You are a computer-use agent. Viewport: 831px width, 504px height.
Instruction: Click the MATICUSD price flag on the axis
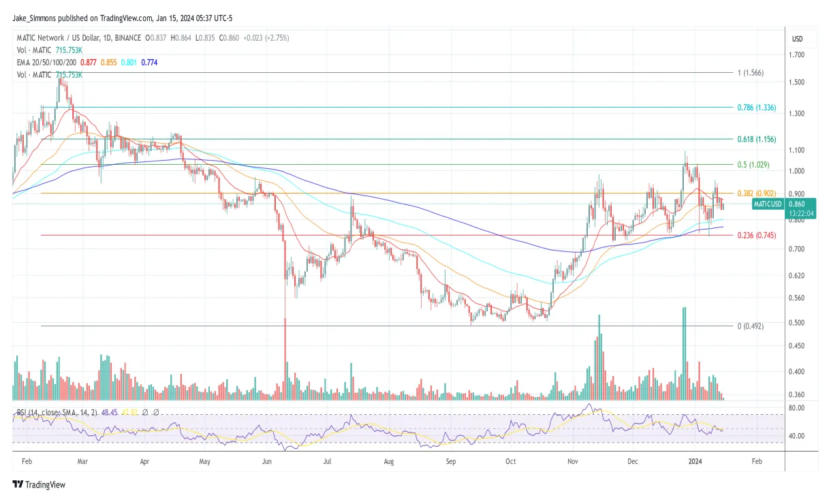768,204
